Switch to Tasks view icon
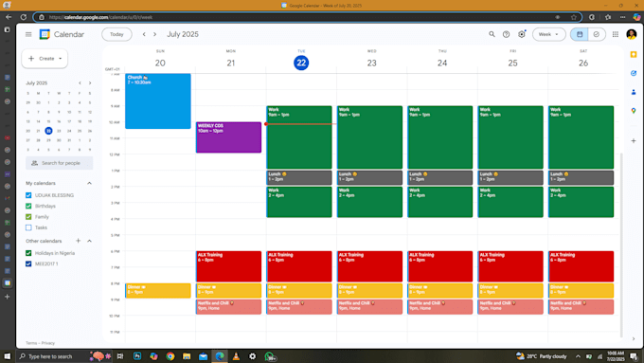The height and width of the screenshot is (363, 644). coord(597,34)
